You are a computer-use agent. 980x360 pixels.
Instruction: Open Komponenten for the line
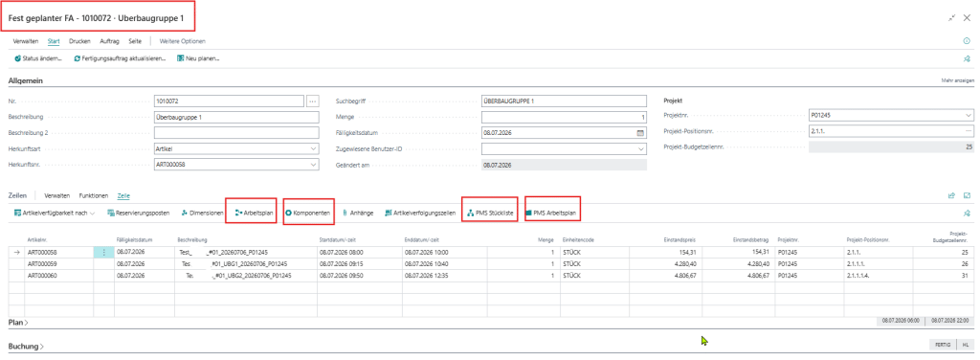[307, 214]
